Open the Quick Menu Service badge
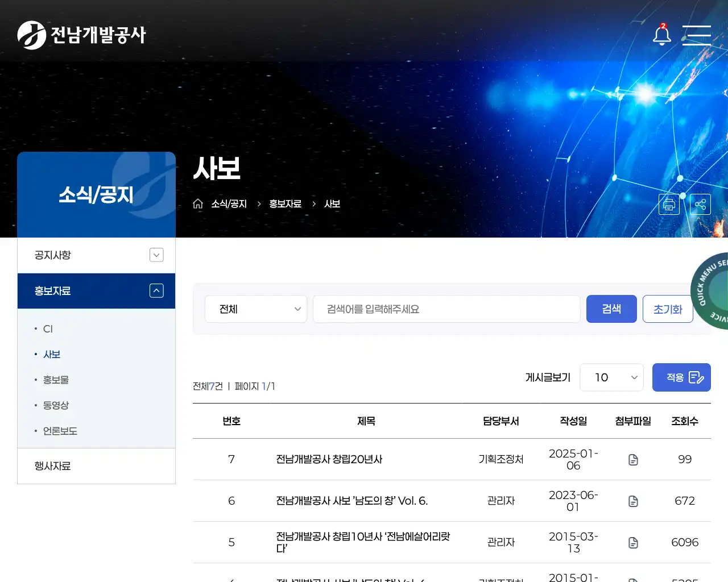728x582 pixels. click(710, 290)
